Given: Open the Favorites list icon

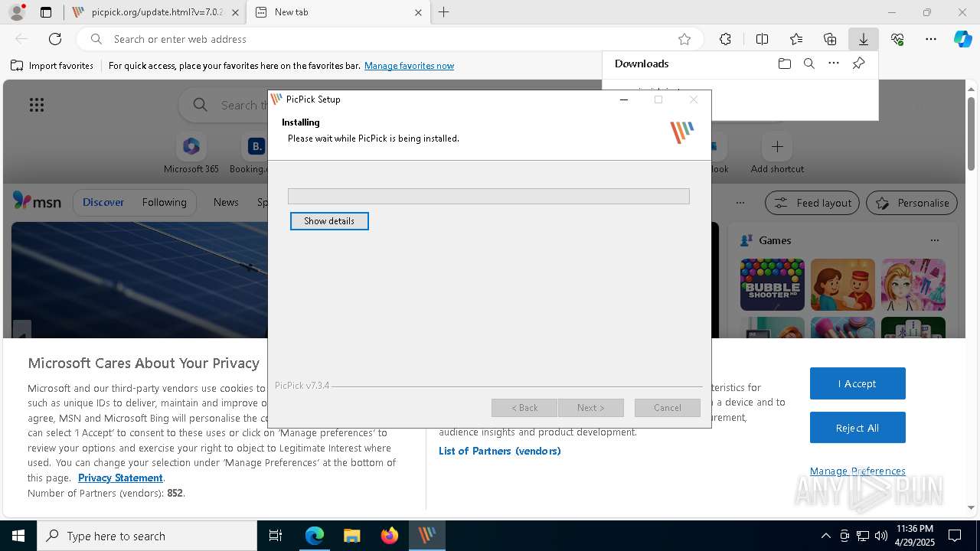Looking at the screenshot, I should [796, 39].
